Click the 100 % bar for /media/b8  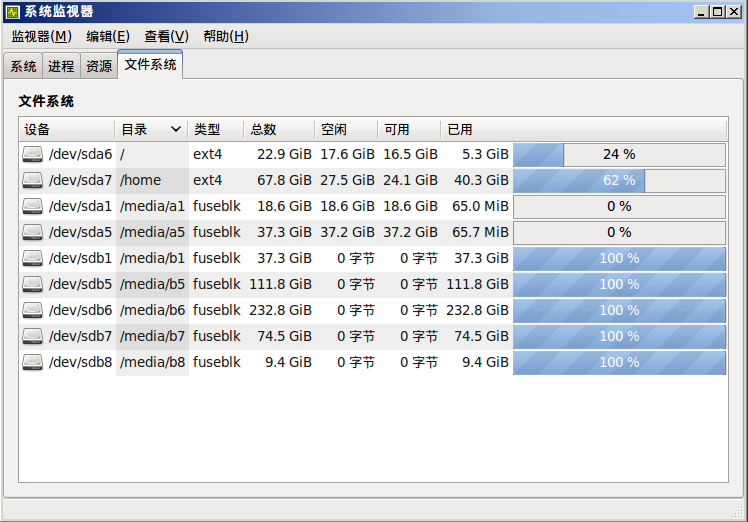tap(619, 363)
